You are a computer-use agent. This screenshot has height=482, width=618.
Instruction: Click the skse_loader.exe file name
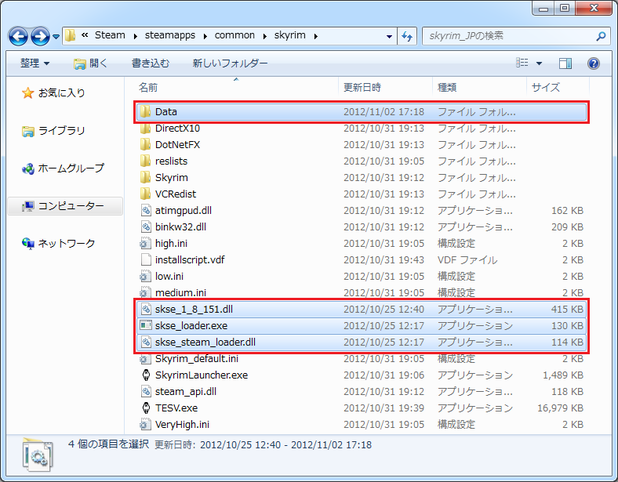point(191,326)
